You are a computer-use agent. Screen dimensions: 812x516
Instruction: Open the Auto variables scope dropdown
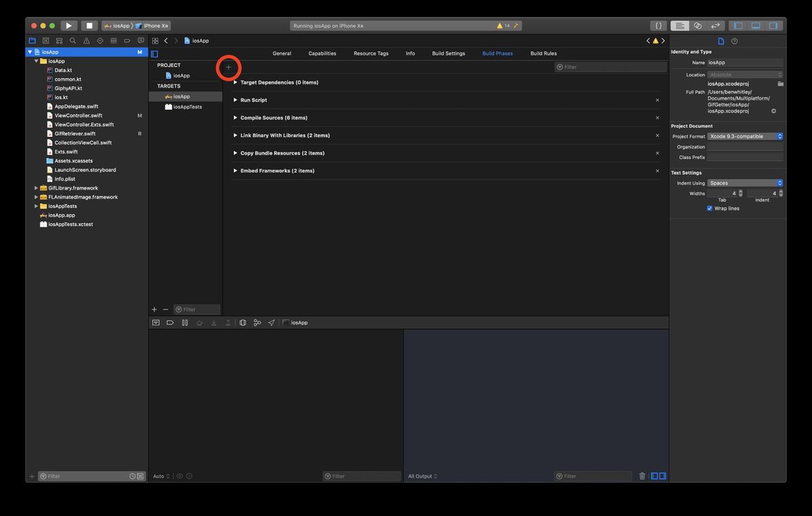(161, 476)
